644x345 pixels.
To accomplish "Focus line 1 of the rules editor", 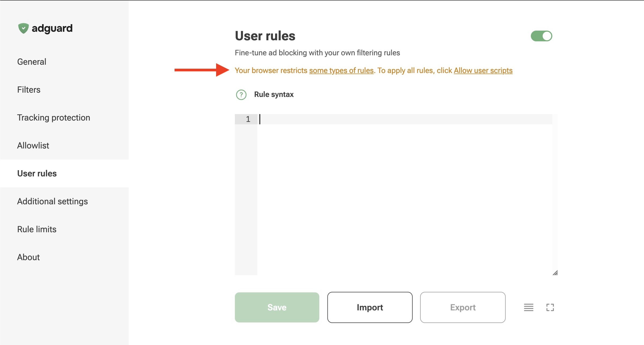I will [x=405, y=119].
